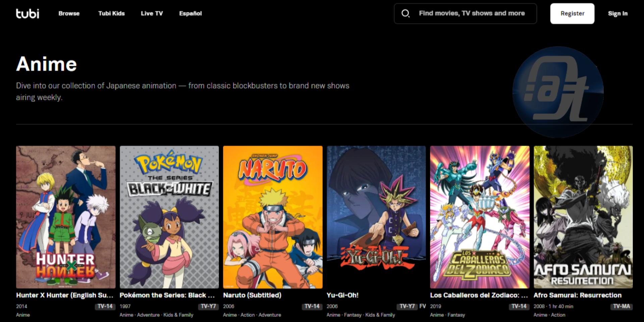The width and height of the screenshot is (644, 322).
Task: Open Los Caballeros del Zodiaco poster
Action: point(480,217)
